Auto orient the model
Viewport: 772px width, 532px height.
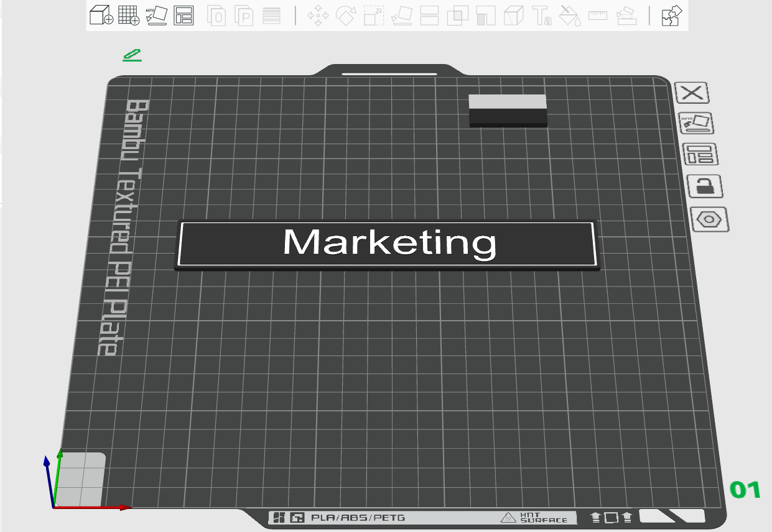point(157,16)
